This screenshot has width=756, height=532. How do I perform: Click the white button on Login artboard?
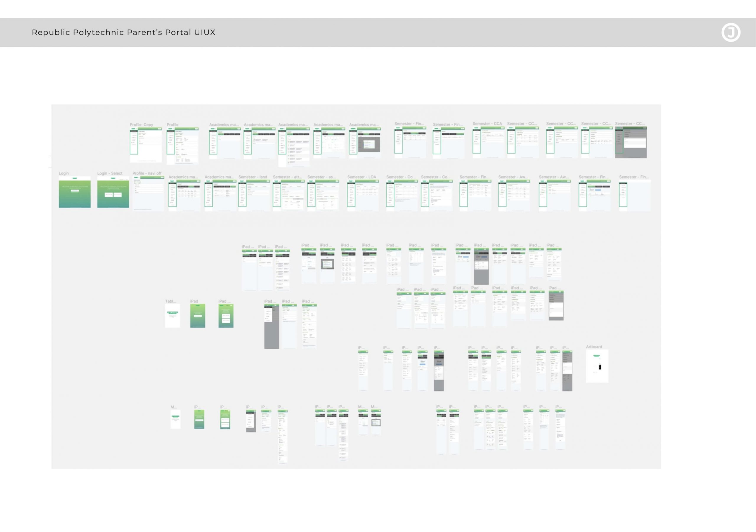point(75,191)
